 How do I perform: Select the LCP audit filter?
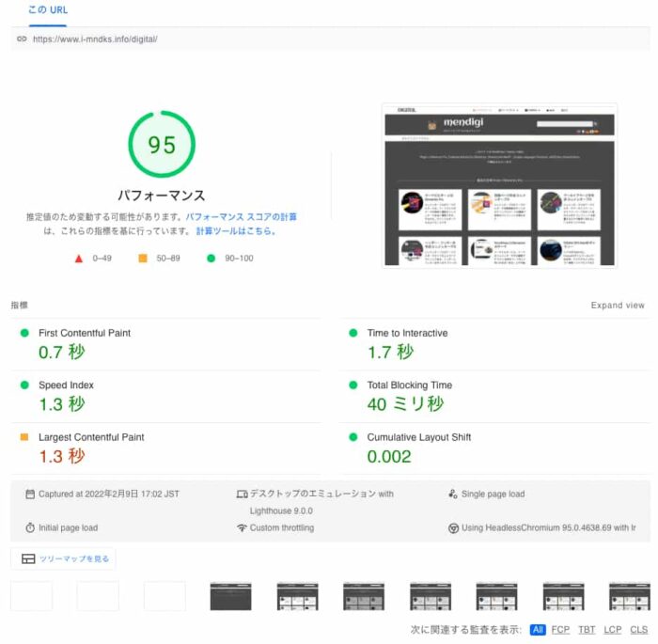pyautogui.click(x=613, y=630)
